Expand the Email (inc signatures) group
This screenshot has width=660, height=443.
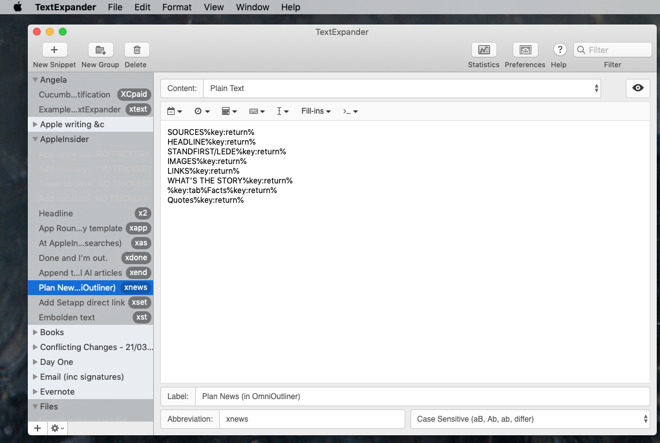click(35, 376)
